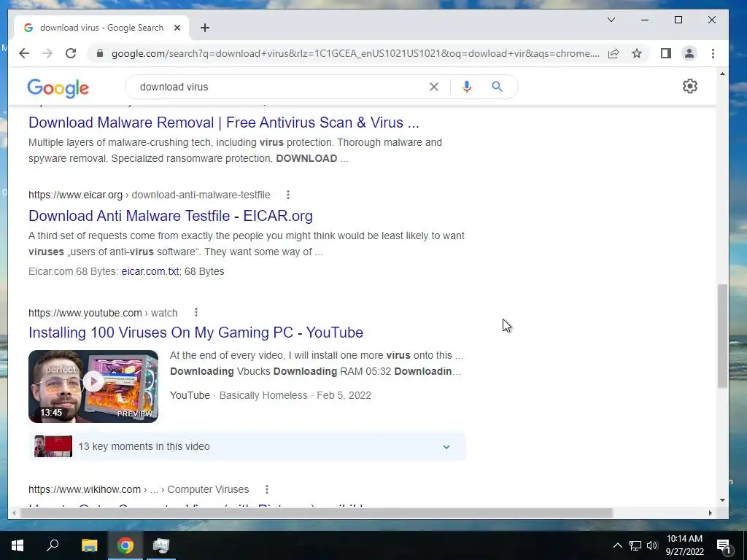This screenshot has height=560, width=747.
Task: Open the Chrome profile avatar menu
Action: tap(689, 53)
